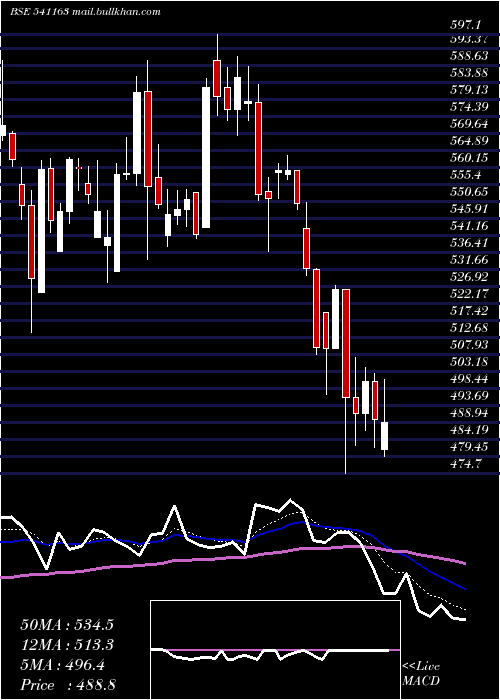Click the <<Live MACD label
The height and width of the screenshot is (700, 500).
[x=421, y=673]
